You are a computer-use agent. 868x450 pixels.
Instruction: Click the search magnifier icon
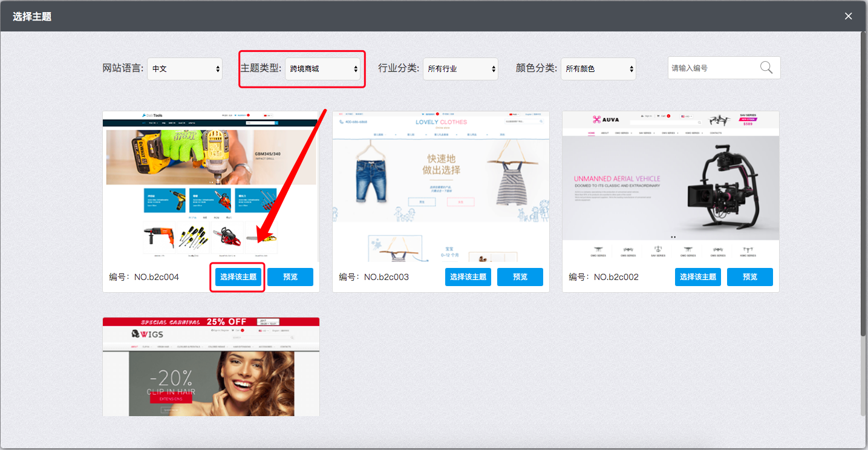point(766,68)
